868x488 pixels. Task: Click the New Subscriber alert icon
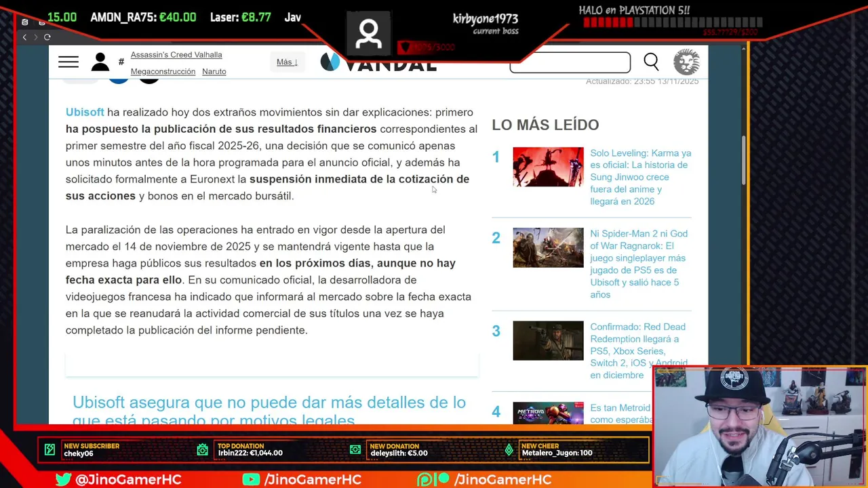[x=50, y=449]
